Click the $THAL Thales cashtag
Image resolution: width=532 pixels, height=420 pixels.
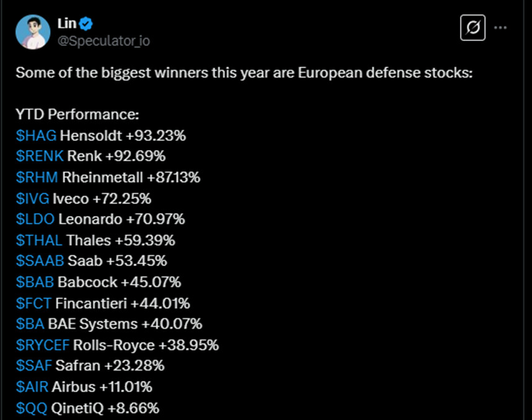[x=39, y=240]
